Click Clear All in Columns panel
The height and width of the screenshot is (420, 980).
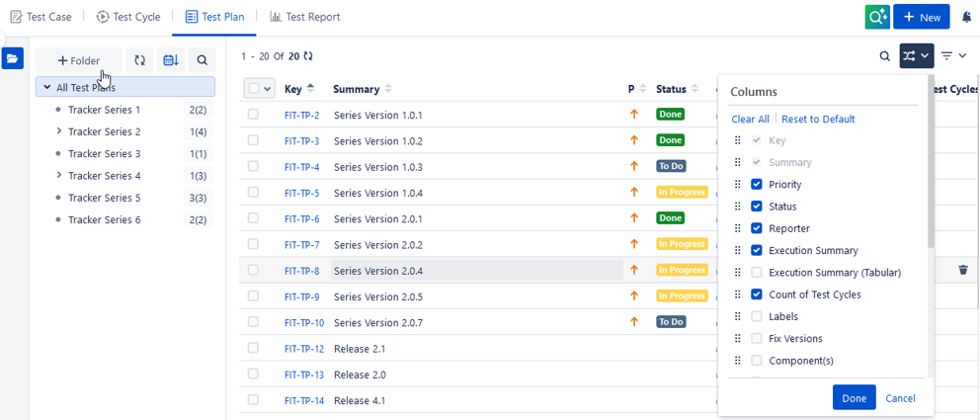tap(750, 119)
